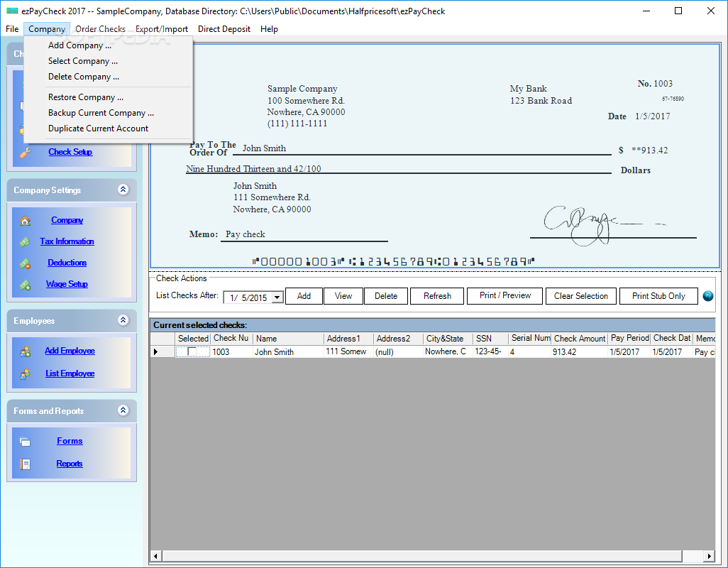Screen dimensions: 728x568
Task: Open the Direct Deposit menu
Action: tap(224, 29)
